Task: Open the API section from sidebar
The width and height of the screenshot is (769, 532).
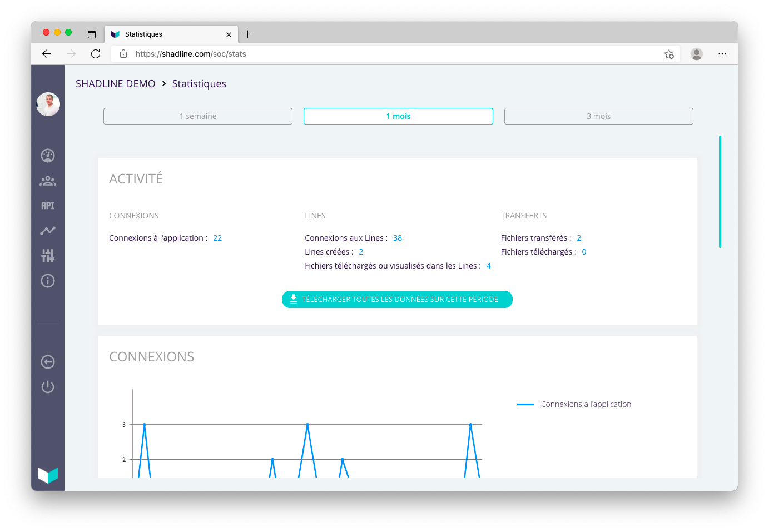Action: coord(48,205)
